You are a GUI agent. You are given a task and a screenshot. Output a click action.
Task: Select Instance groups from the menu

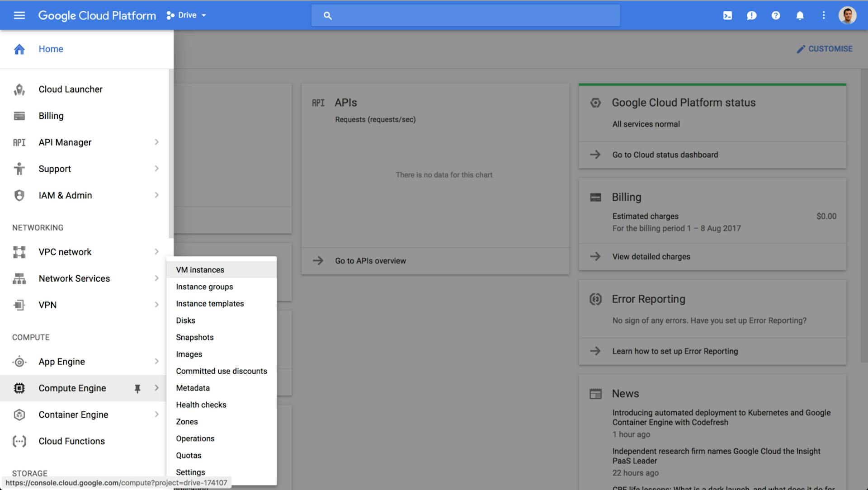tap(204, 287)
